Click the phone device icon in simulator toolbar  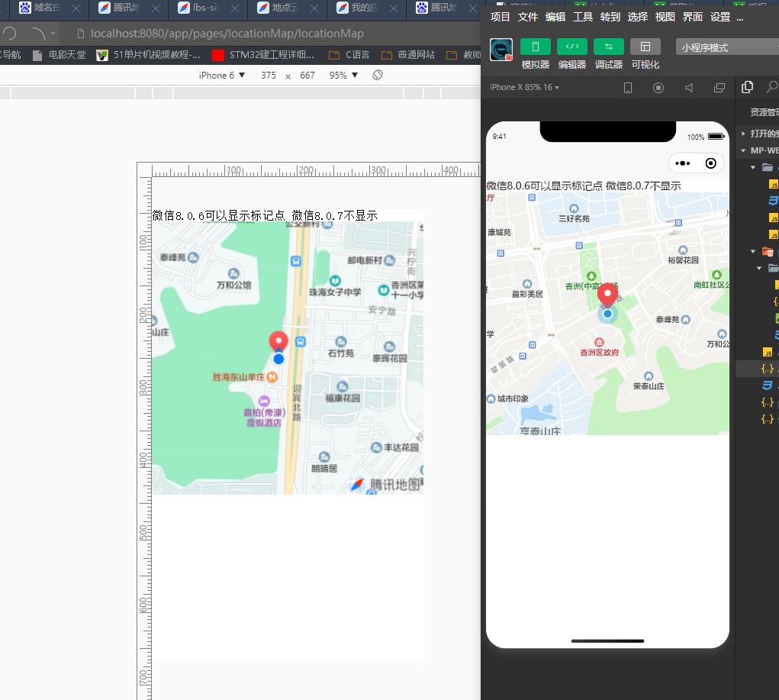628,88
